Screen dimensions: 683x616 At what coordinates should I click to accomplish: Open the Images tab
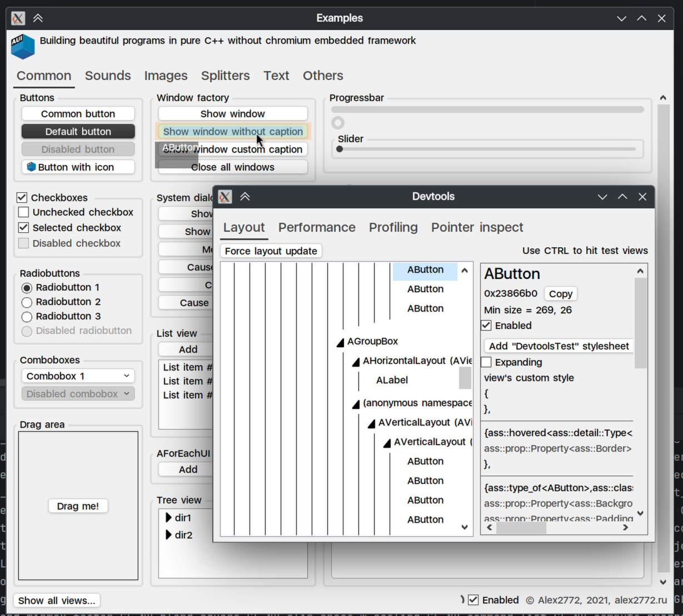coord(166,76)
